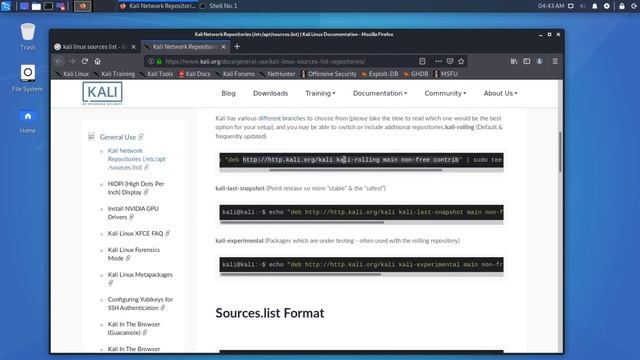Collapse the General Use sidebar section
This screenshot has width=640, height=360.
[91, 137]
